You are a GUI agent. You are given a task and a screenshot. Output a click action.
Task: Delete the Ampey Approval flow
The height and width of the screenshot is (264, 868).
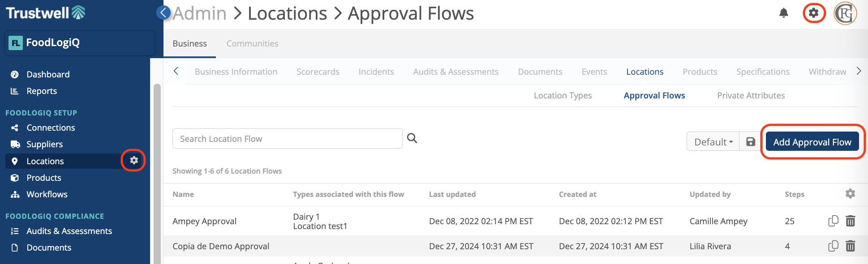(850, 221)
